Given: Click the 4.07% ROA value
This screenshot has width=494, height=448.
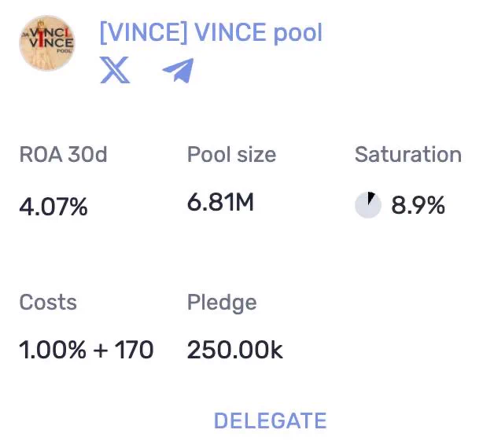Looking at the screenshot, I should 53,207.
